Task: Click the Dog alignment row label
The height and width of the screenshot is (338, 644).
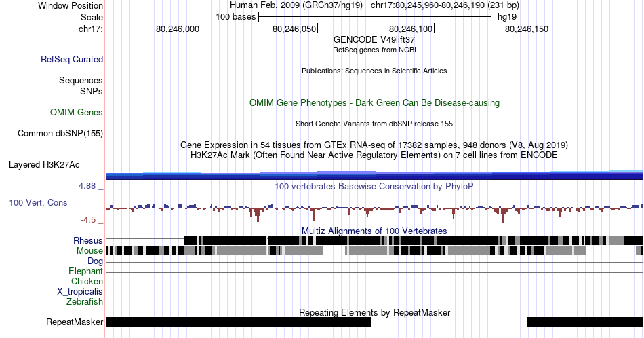Action: click(x=96, y=261)
